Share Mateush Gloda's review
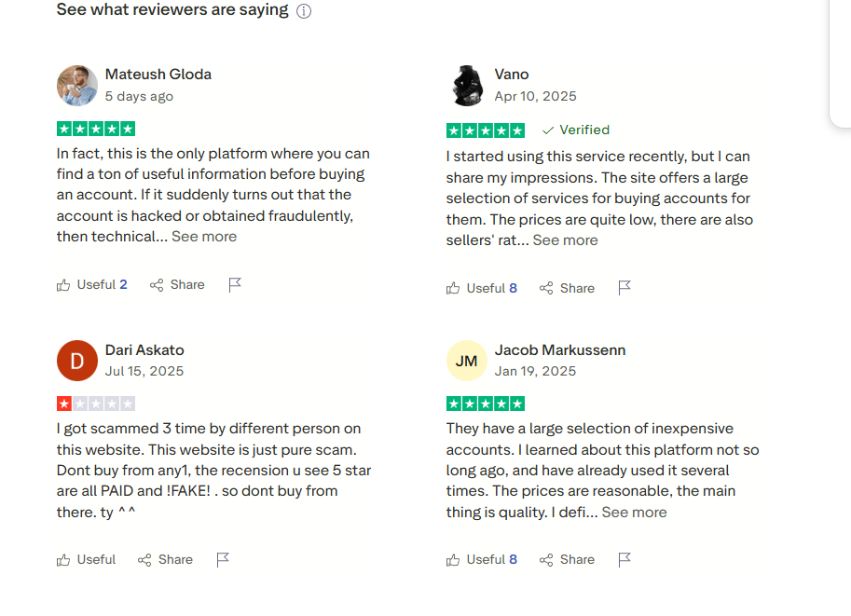 [177, 284]
